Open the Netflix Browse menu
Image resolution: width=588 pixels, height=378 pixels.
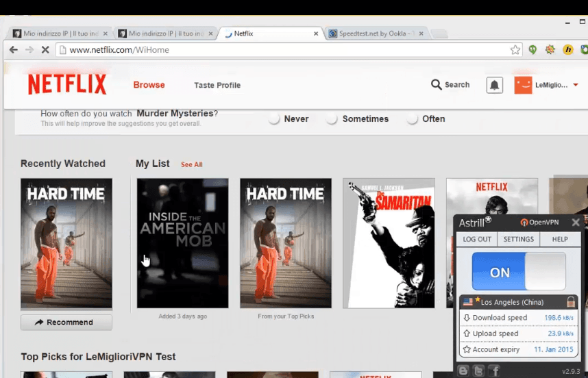pos(149,85)
